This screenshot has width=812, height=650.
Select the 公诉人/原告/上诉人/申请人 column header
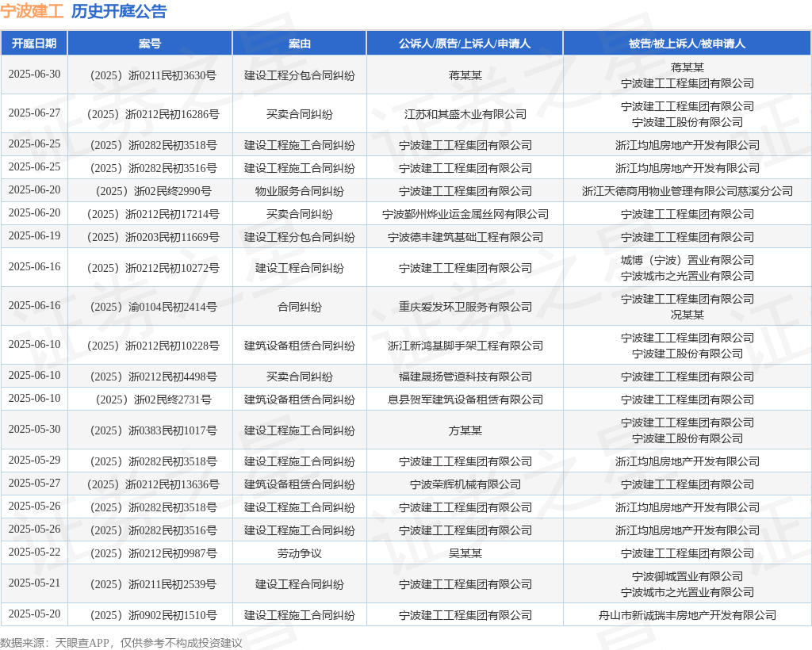click(465, 44)
